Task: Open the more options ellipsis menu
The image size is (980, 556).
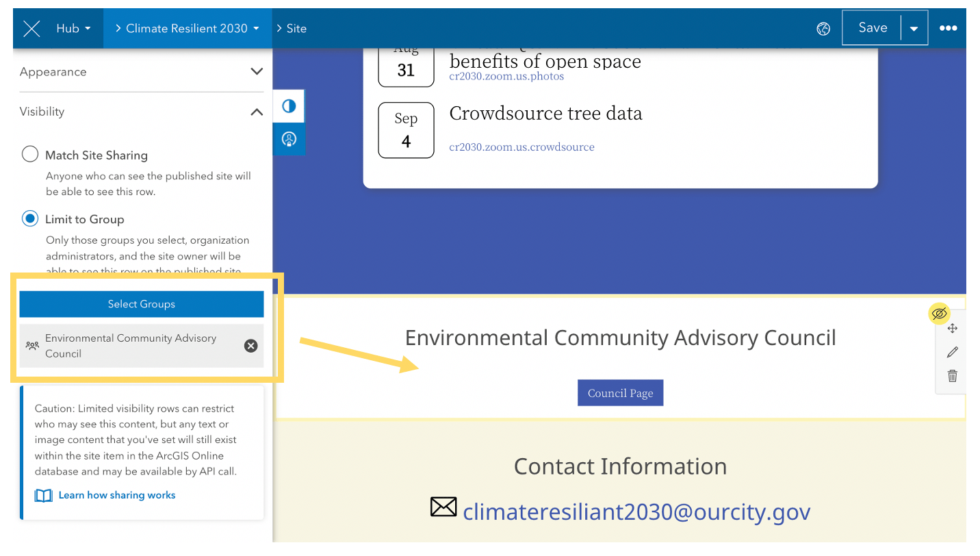Action: point(948,28)
